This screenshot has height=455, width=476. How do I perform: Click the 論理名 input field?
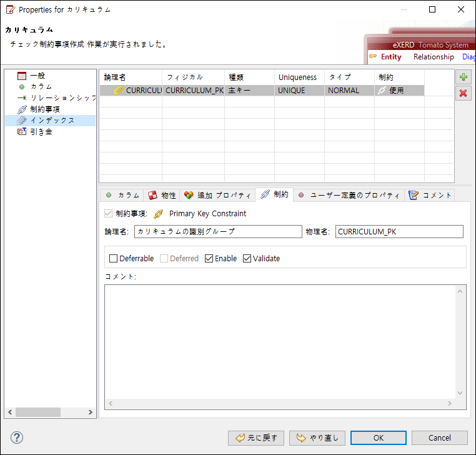tap(218, 231)
